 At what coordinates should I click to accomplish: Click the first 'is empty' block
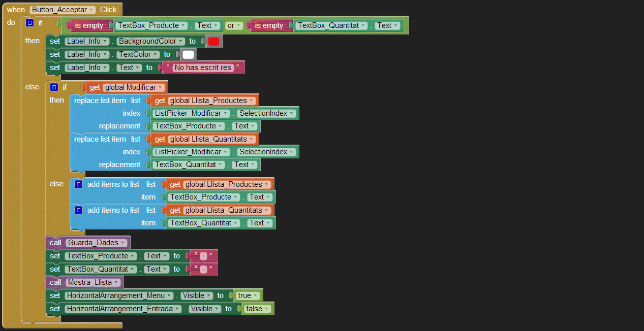(x=89, y=25)
